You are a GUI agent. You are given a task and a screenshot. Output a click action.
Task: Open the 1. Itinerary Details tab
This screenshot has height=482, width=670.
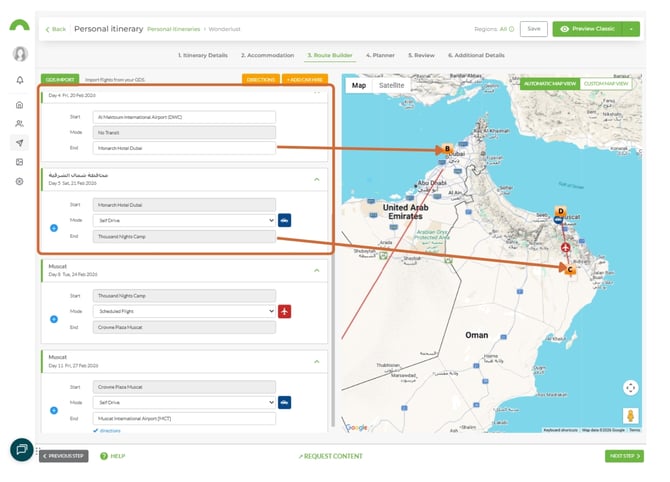tap(203, 55)
